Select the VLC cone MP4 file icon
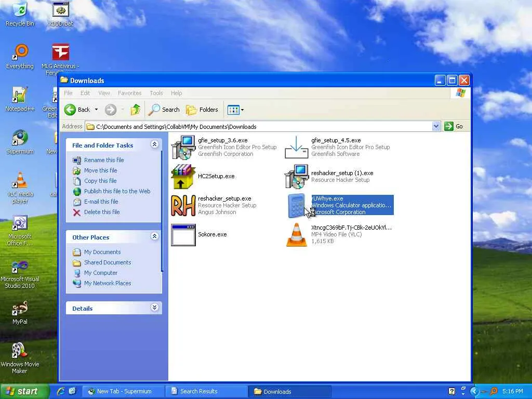Image resolution: width=532 pixels, height=399 pixels. [x=296, y=234]
